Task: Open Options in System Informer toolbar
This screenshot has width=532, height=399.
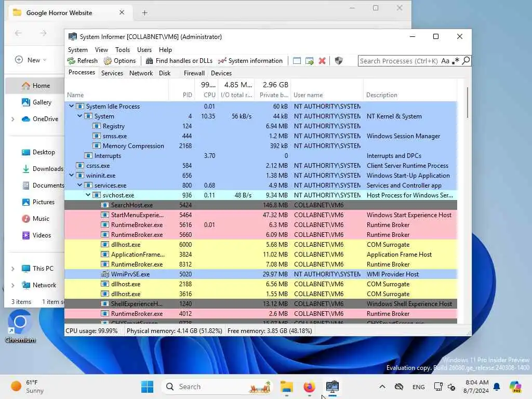Action: tap(120, 61)
